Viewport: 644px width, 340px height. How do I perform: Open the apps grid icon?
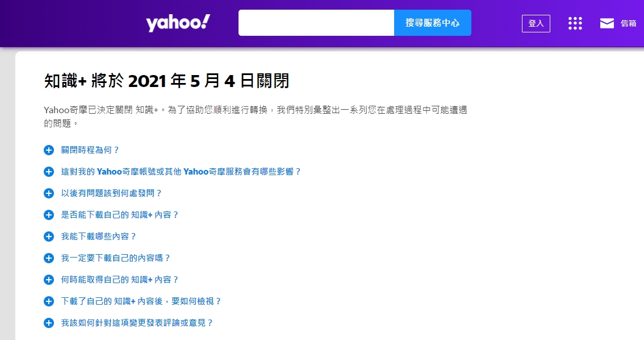(x=575, y=23)
